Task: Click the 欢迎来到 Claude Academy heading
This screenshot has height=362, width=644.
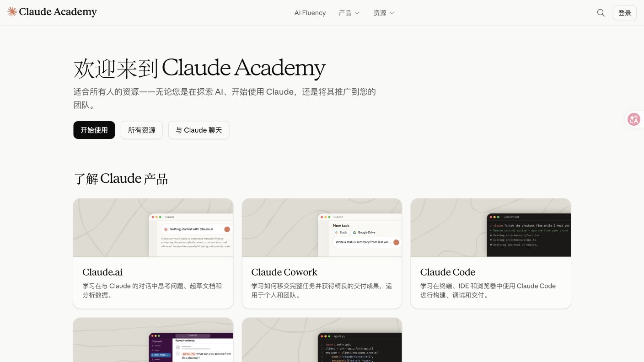Action: (x=199, y=68)
